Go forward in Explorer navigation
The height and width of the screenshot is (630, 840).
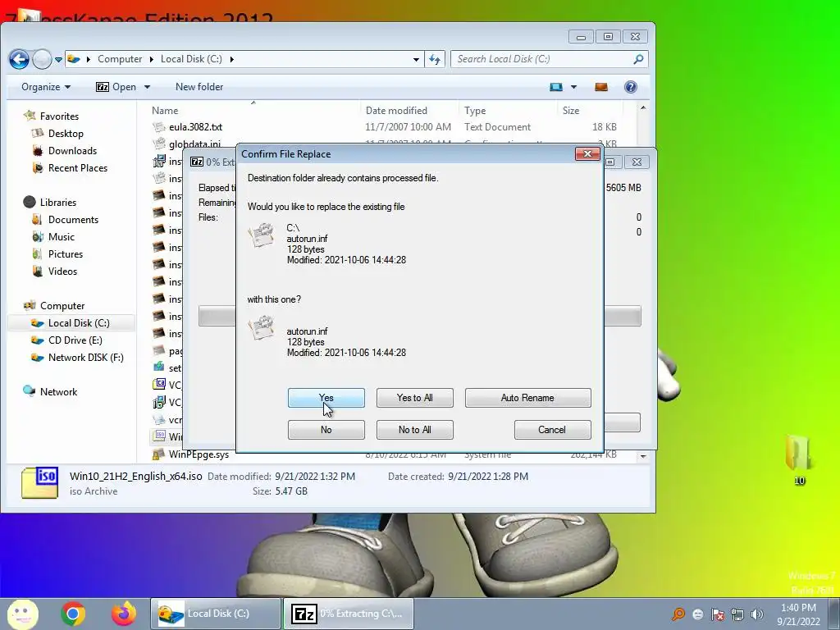tap(42, 59)
